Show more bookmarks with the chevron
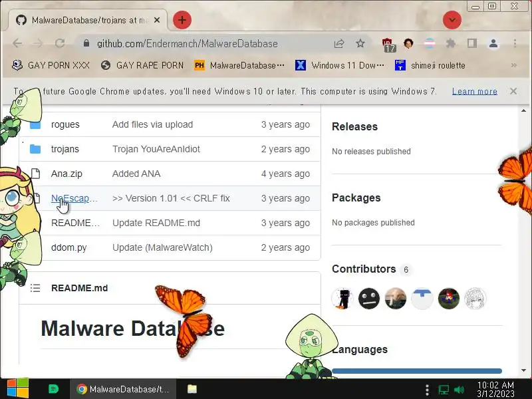 (x=514, y=65)
